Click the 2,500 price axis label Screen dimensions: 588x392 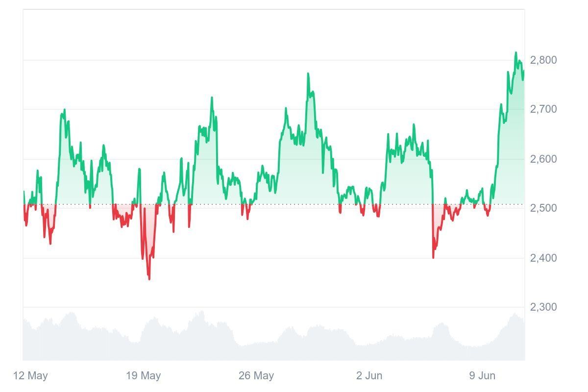pos(543,208)
